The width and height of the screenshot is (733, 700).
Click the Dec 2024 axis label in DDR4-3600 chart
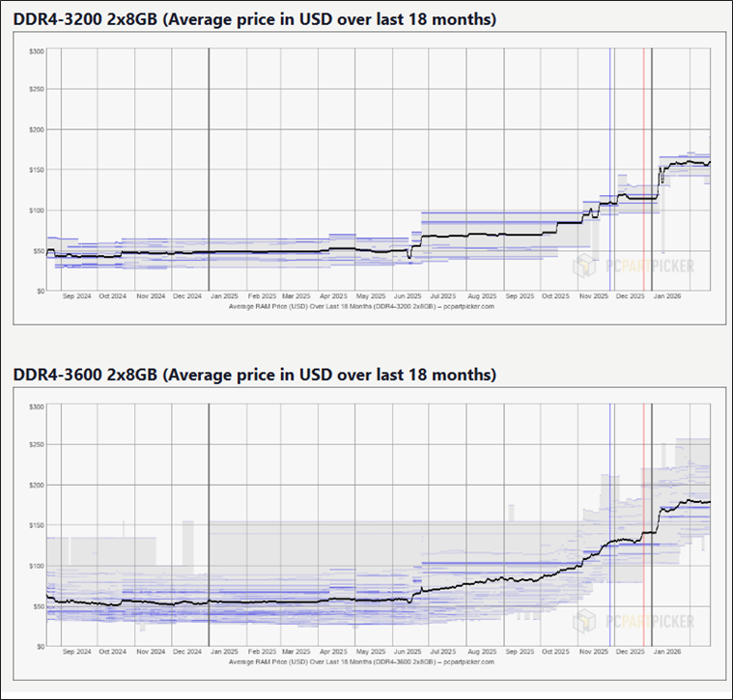(187, 652)
